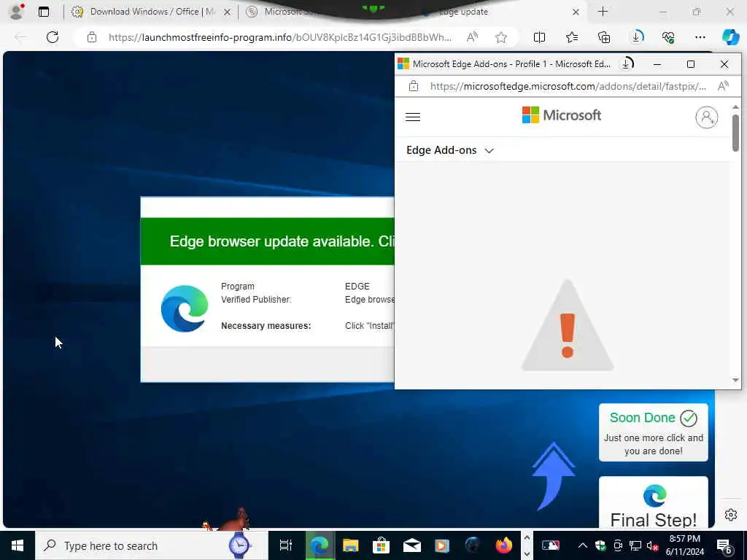The width and height of the screenshot is (747, 560).
Task: Click the taskbar search box
Action: [152, 545]
